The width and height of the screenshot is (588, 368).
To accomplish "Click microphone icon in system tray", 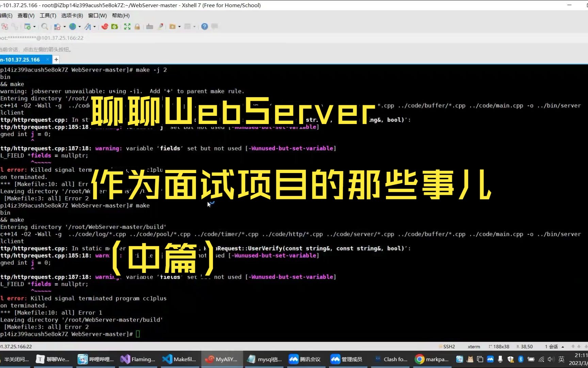I will pos(500,359).
